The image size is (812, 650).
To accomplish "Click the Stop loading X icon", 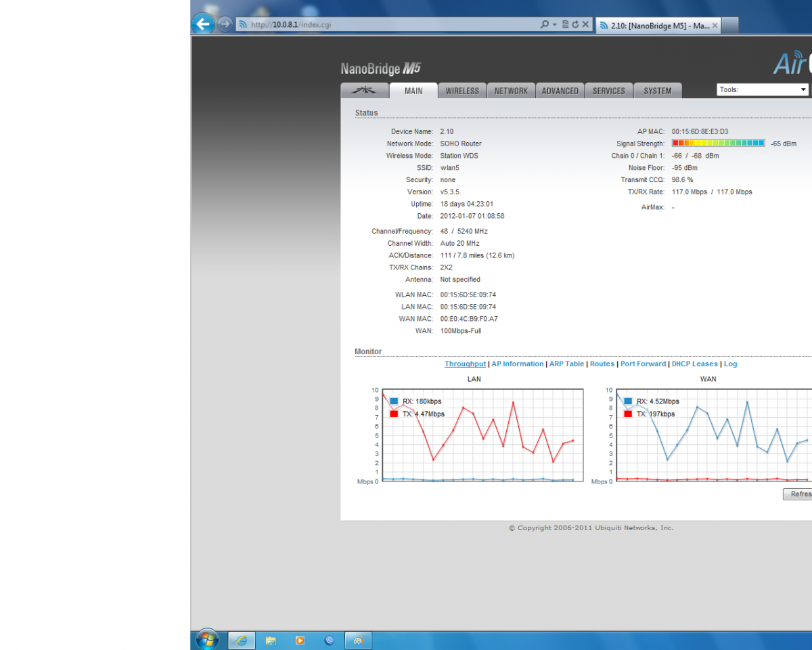I will pos(586,24).
